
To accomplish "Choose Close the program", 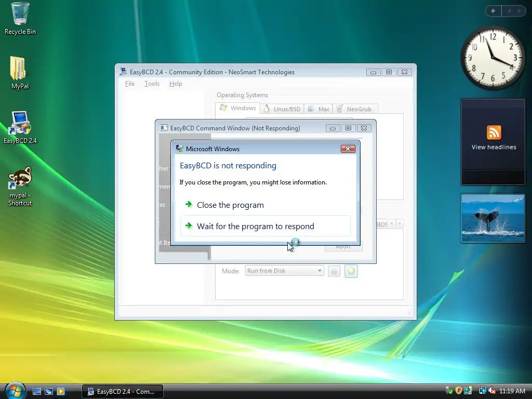I will 265,205.
